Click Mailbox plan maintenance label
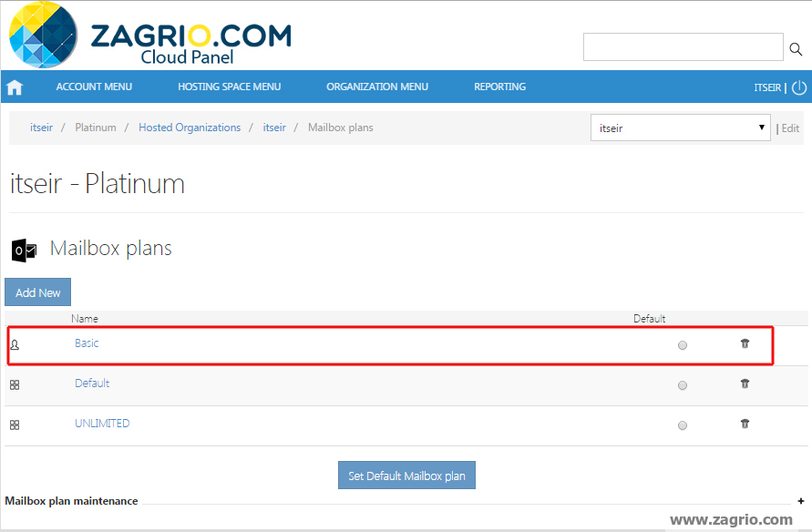Viewport: 812px width, 532px height. (71, 501)
